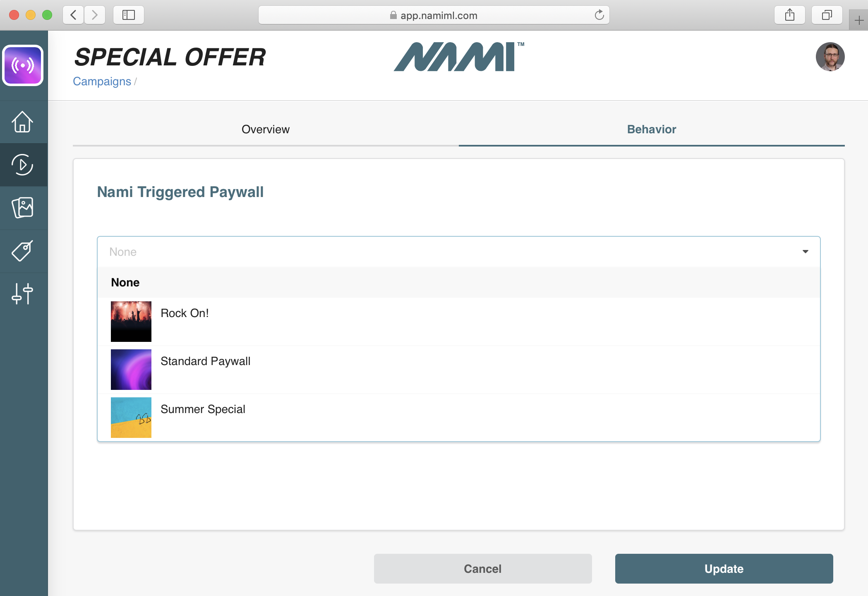
Task: Choose Standard Paywall from the list
Action: (x=205, y=361)
